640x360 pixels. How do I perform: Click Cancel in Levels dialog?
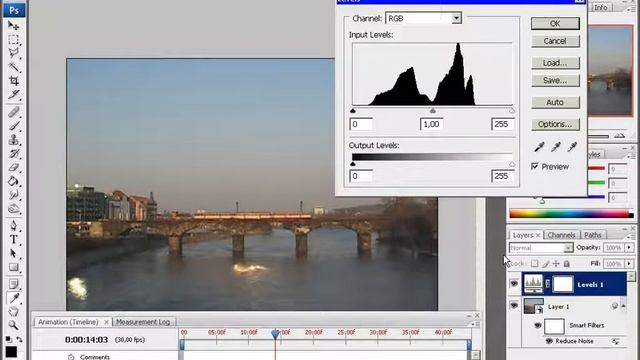(x=555, y=41)
